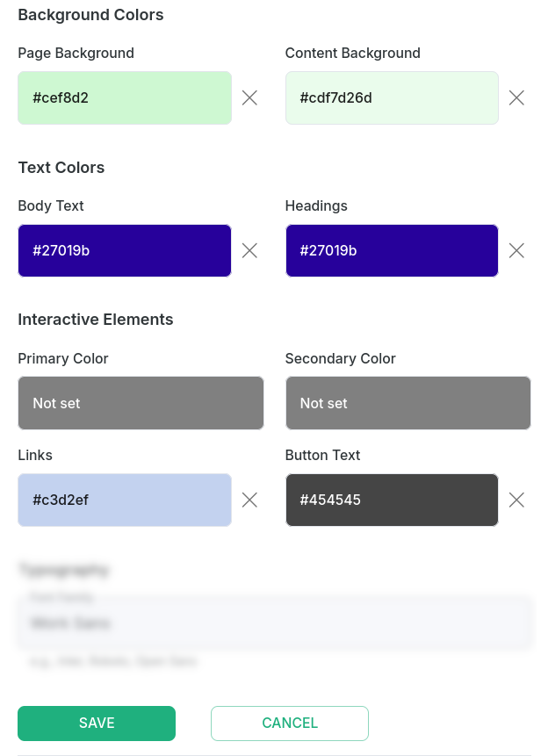Open Content Background #cdf7d26d color picker

[x=392, y=97]
